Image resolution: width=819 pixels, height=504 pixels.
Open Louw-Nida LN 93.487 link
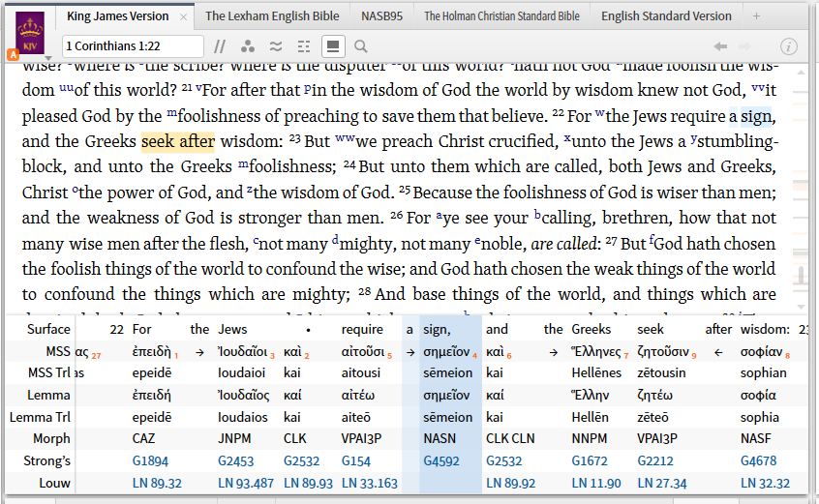[246, 483]
